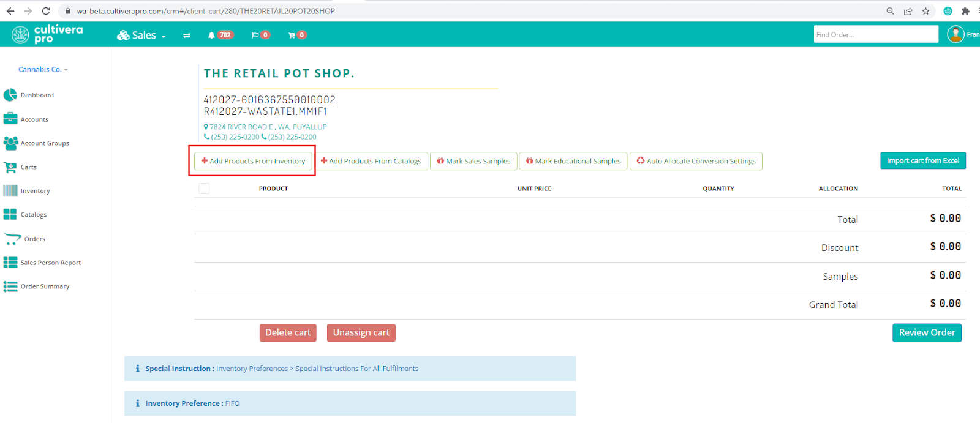Click first phone number (253) 225-0200
The height and width of the screenshot is (423, 980).
tap(235, 137)
